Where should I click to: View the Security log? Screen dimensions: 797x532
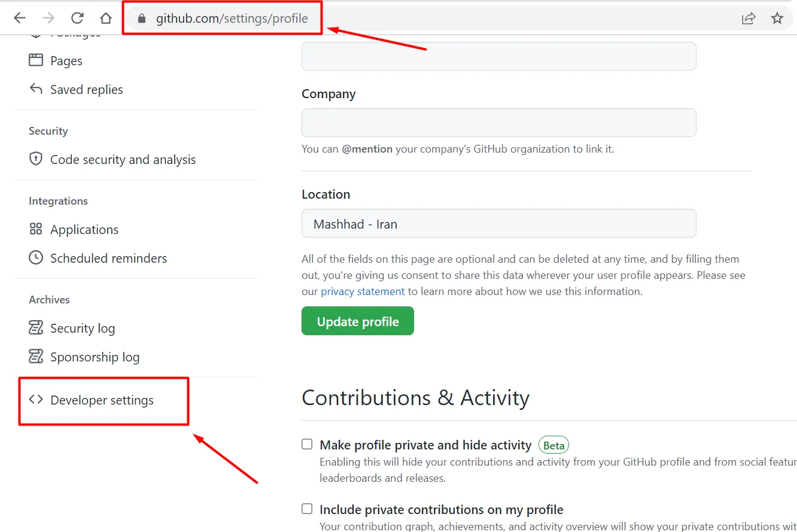83,329
